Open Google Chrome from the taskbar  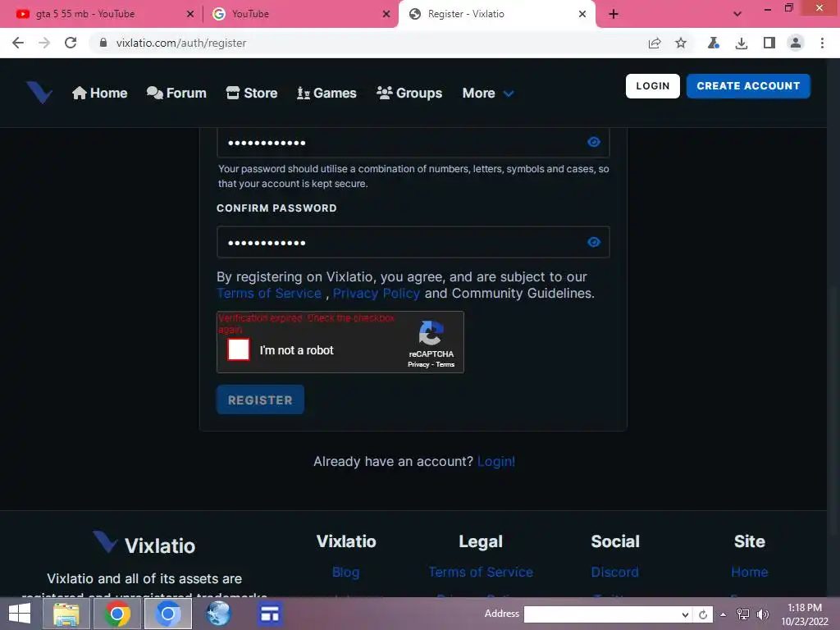pyautogui.click(x=116, y=614)
